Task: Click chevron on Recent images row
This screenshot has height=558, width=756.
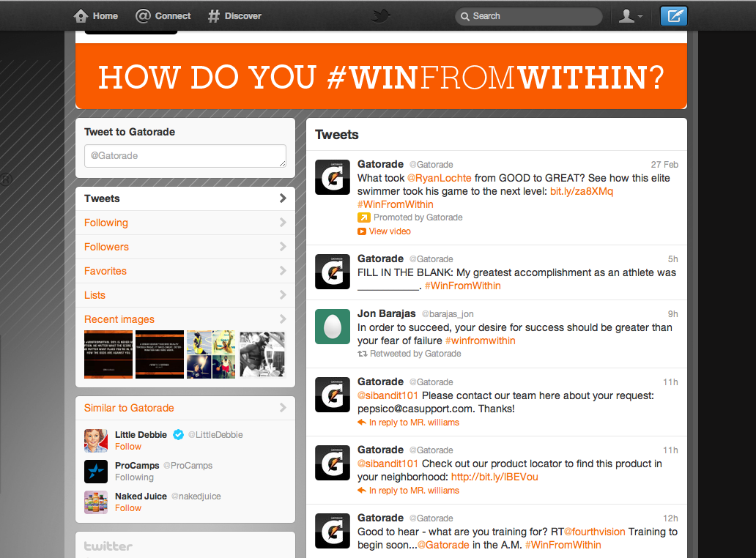Action: (283, 319)
